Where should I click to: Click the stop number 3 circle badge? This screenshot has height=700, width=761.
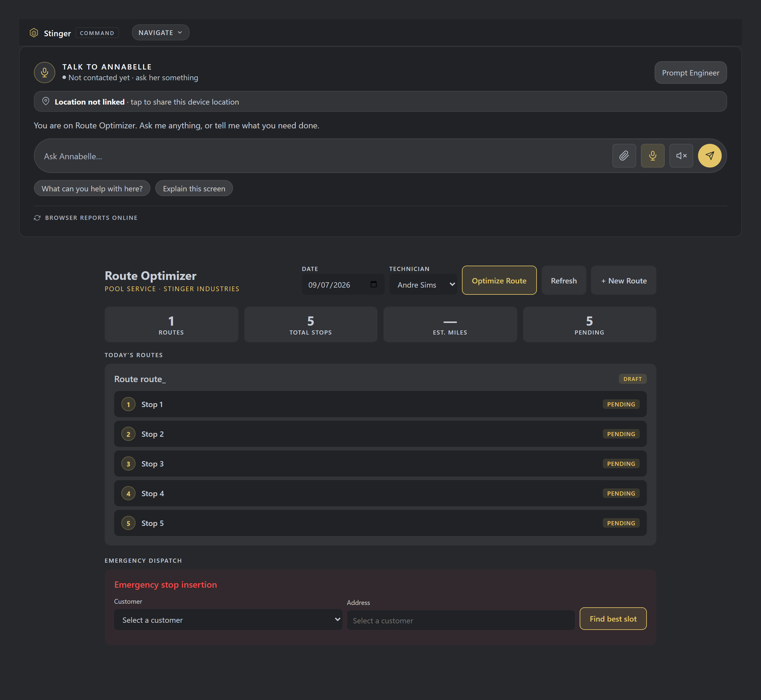tap(128, 463)
